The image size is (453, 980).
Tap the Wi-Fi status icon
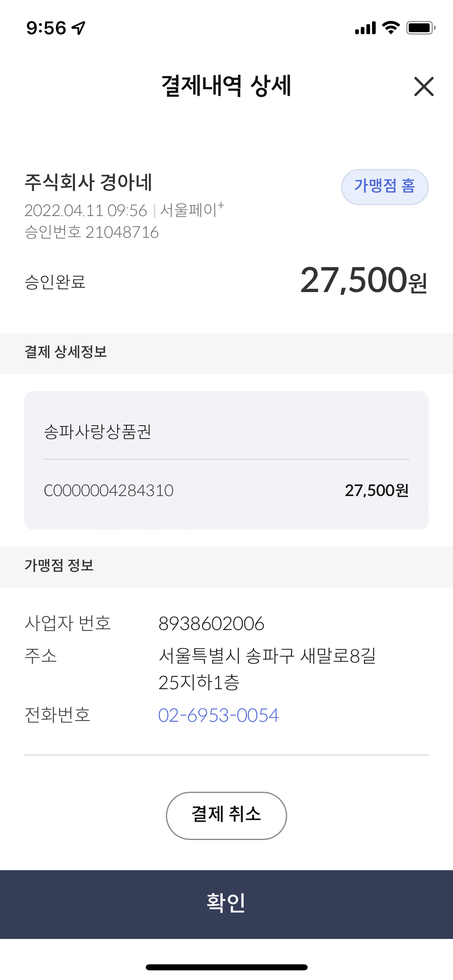[x=391, y=28]
